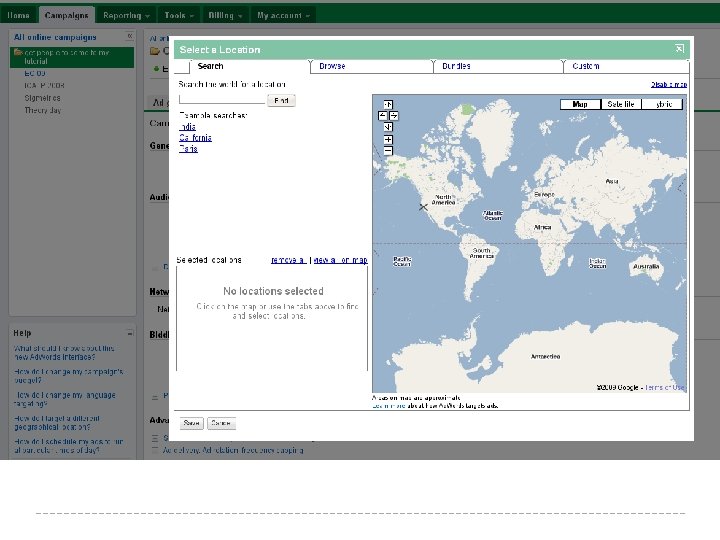Click the Cancel button in the dialog

click(x=221, y=423)
